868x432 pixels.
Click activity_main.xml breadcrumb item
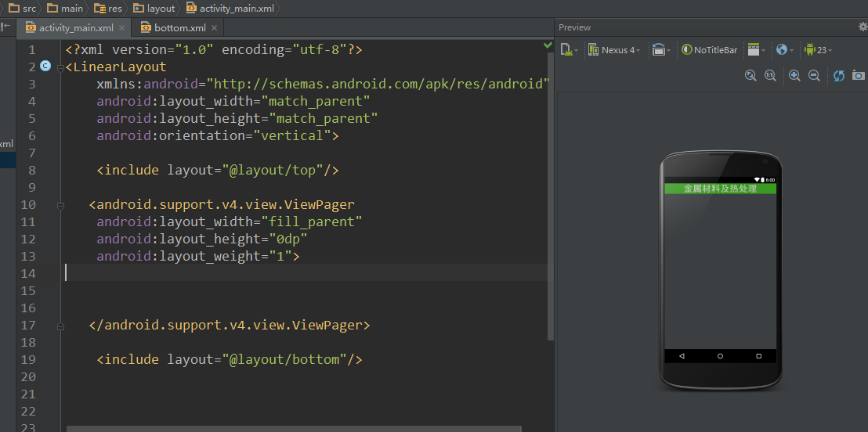point(230,9)
